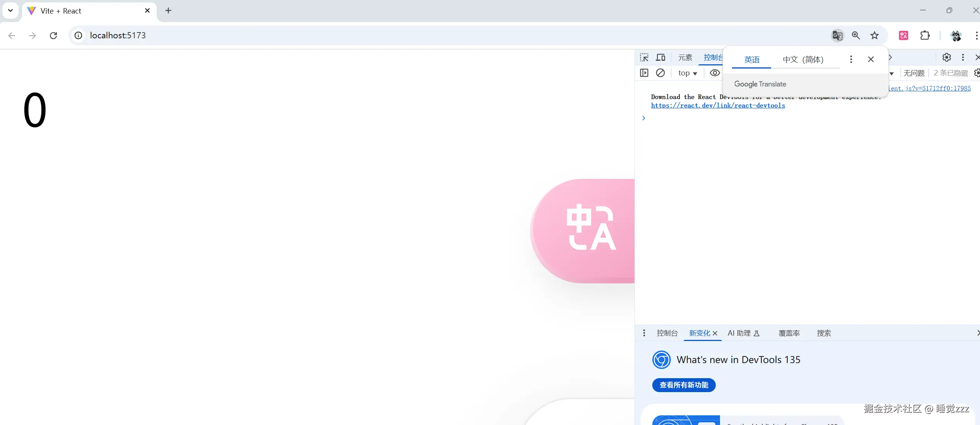This screenshot has width=980, height=425.
Task: Clear the console with the ban icon
Action: (x=660, y=73)
